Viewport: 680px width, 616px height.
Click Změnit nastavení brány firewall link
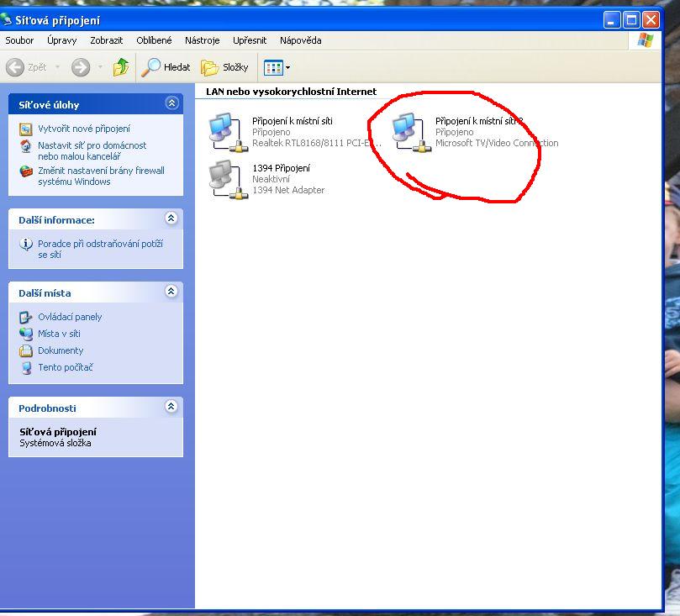101,176
